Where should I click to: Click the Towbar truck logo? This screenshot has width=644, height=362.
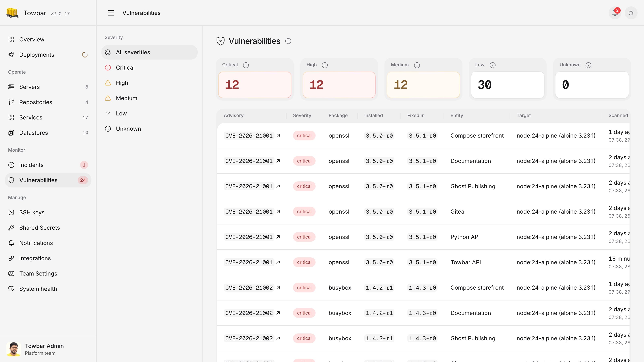pyautogui.click(x=12, y=13)
